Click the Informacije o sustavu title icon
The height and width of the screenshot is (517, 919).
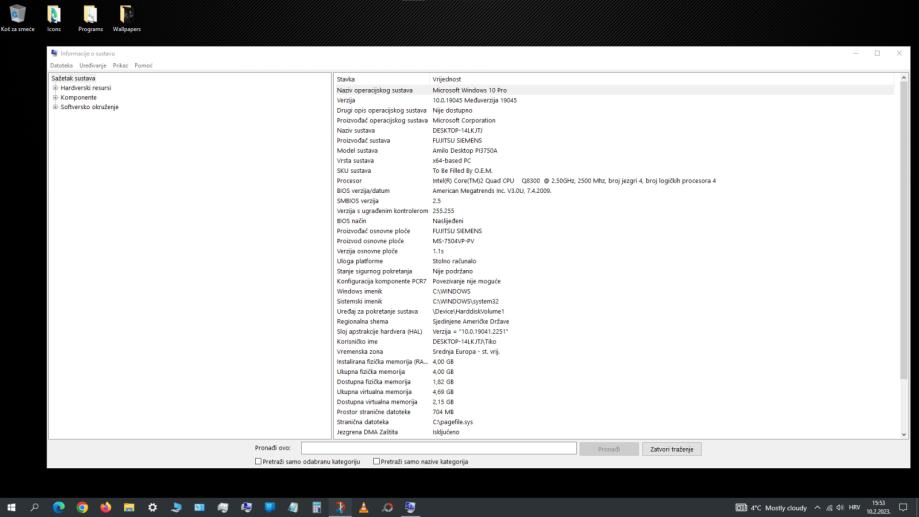coord(54,53)
